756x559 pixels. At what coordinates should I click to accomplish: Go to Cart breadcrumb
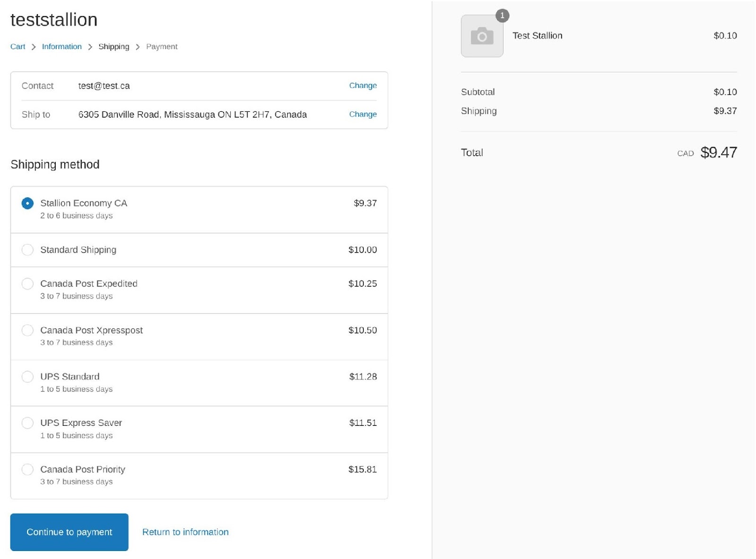click(x=18, y=47)
